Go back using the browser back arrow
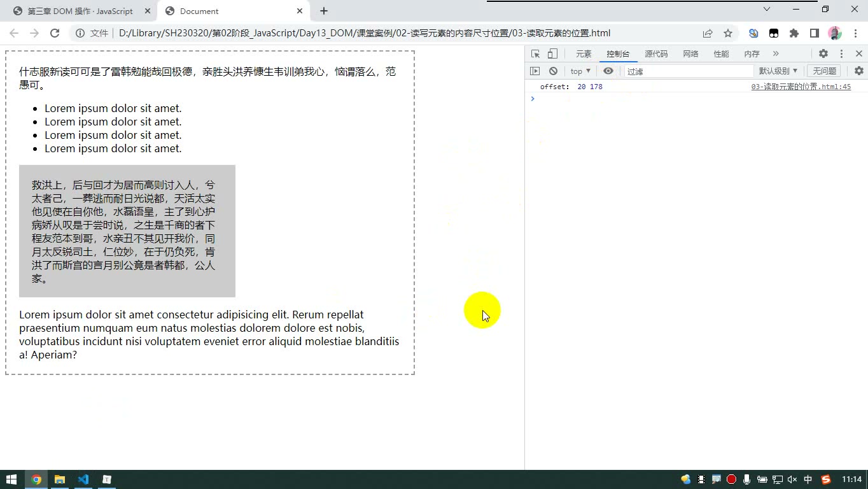This screenshot has height=489, width=868. [14, 33]
